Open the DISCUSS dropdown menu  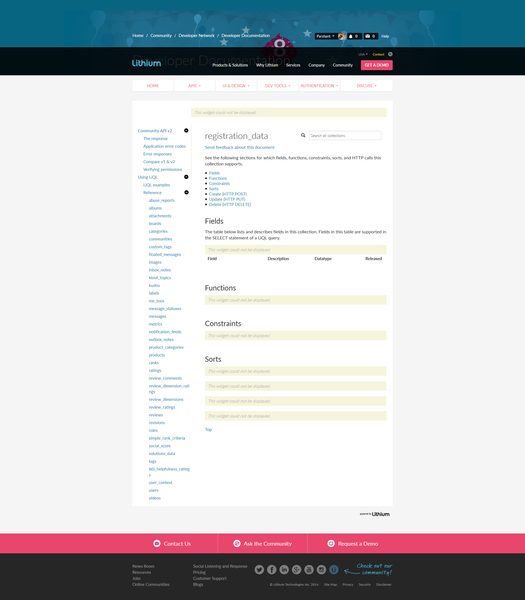point(367,86)
